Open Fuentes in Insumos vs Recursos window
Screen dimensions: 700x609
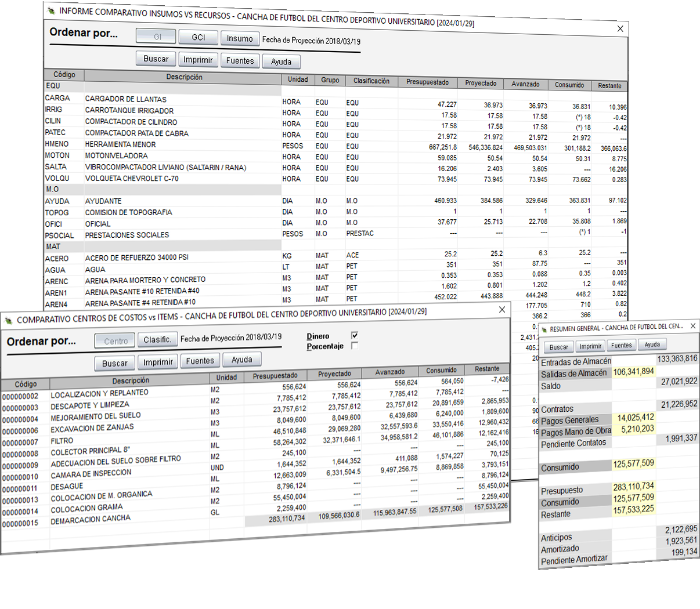tap(240, 60)
